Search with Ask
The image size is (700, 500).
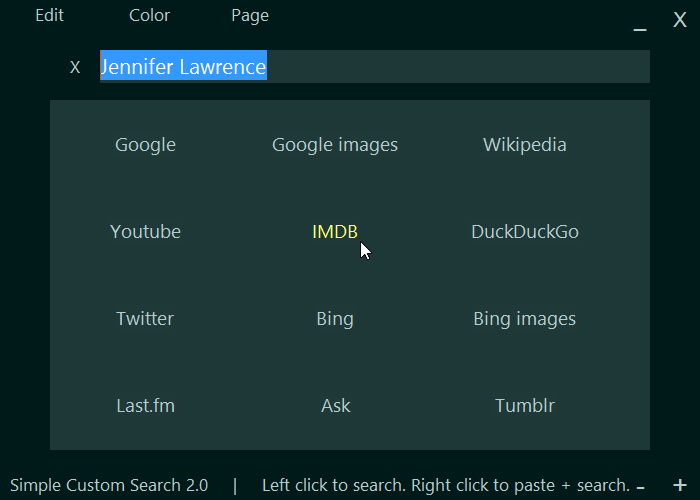[336, 406]
